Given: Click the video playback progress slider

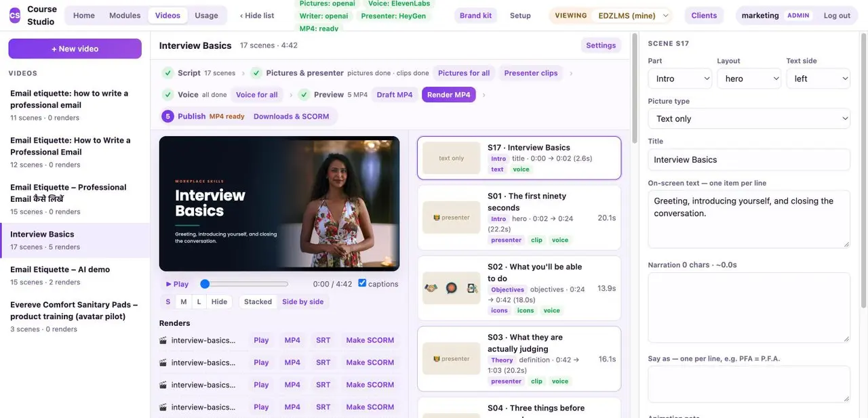Looking at the screenshot, I should [245, 284].
